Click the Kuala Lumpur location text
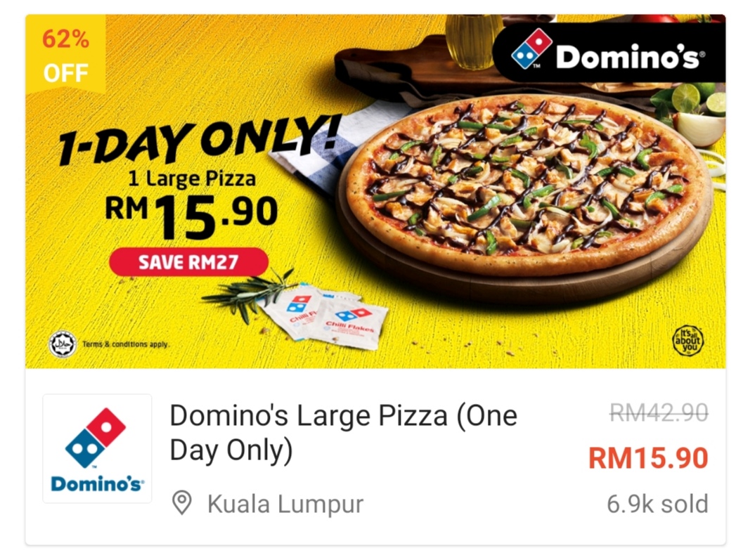 coord(285,504)
